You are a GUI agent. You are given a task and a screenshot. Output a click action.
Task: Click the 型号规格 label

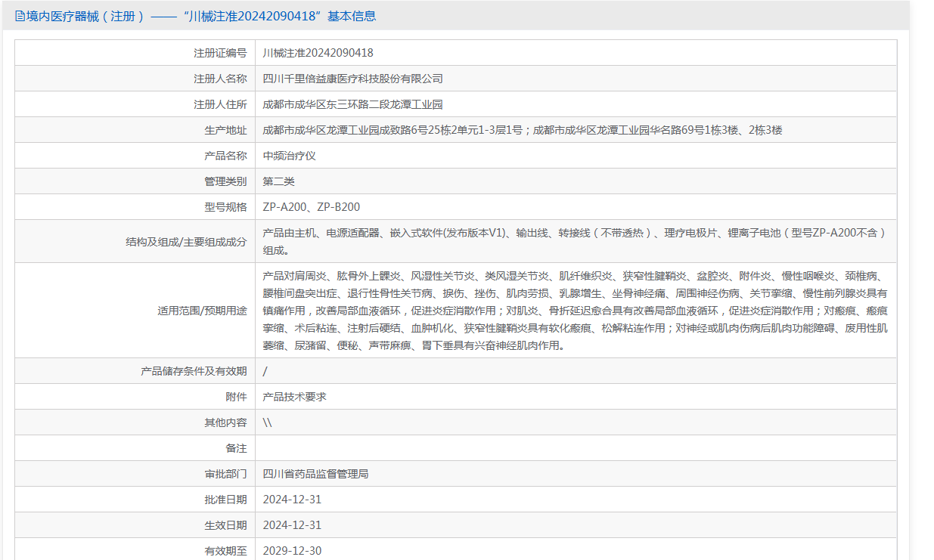[225, 207]
